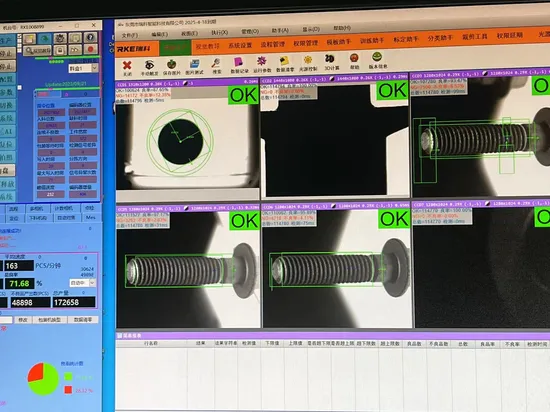Open the 文件(F) menu

pyautogui.click(x=130, y=35)
